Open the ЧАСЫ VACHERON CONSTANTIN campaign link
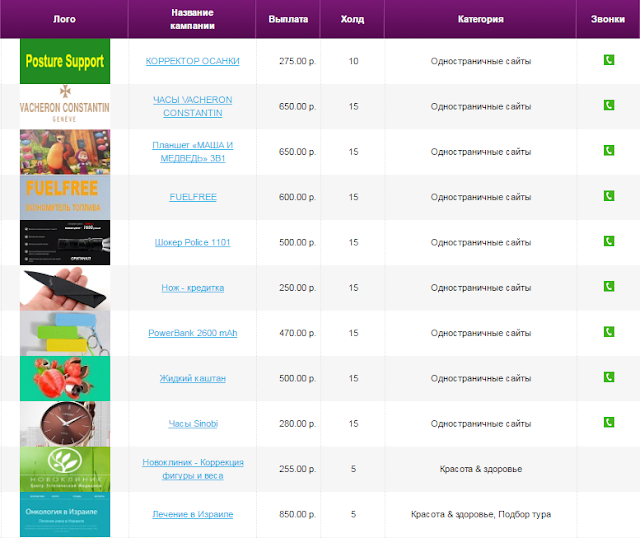The image size is (640, 538). (x=193, y=106)
